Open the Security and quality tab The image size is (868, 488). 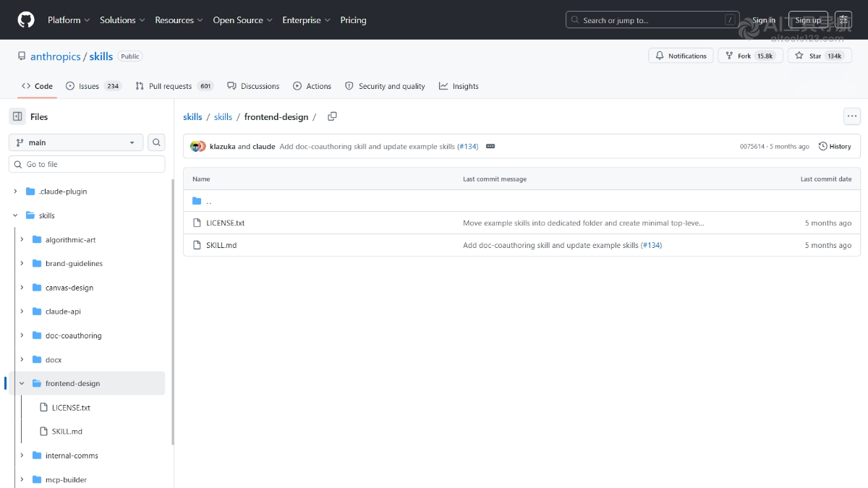385,86
